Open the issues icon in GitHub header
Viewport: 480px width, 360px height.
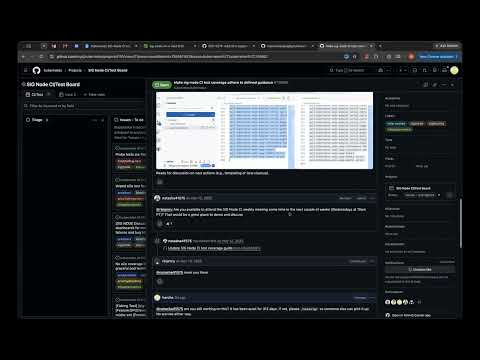415,70
